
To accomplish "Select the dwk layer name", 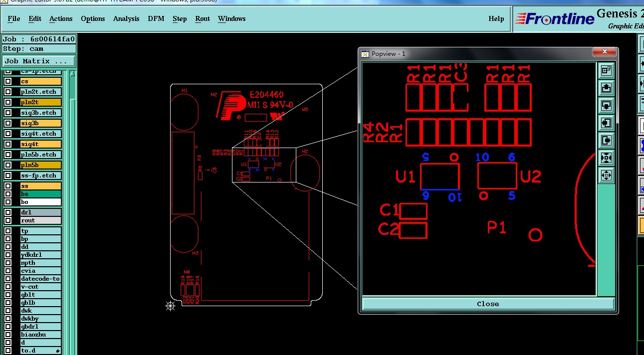I will click(40, 311).
